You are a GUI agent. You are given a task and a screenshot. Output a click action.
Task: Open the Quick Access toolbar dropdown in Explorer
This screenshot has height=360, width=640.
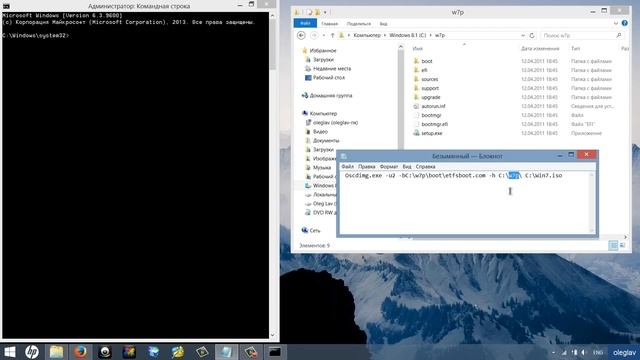click(325, 12)
